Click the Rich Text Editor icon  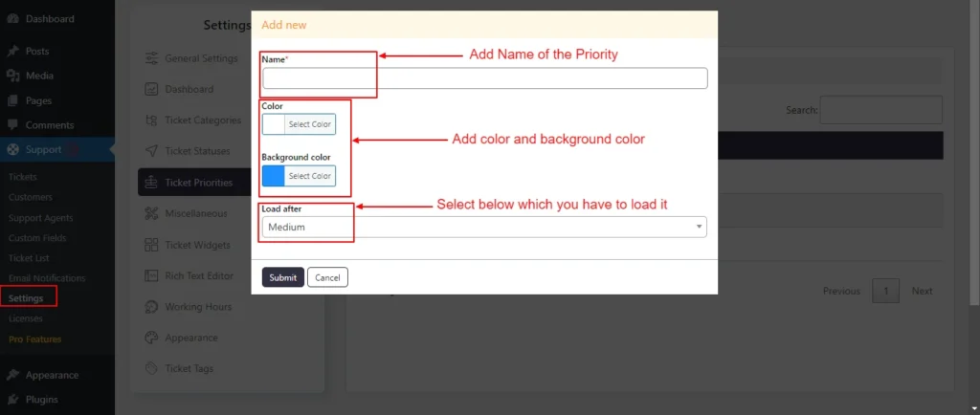pos(151,275)
